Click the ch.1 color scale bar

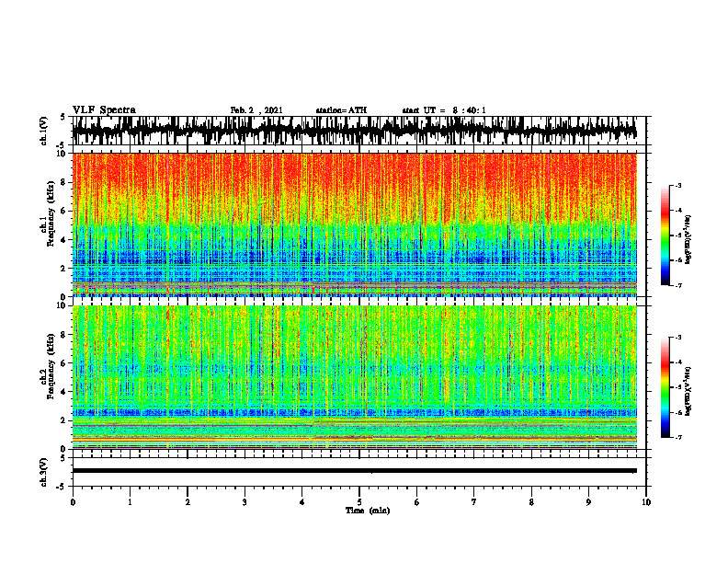[665, 236]
